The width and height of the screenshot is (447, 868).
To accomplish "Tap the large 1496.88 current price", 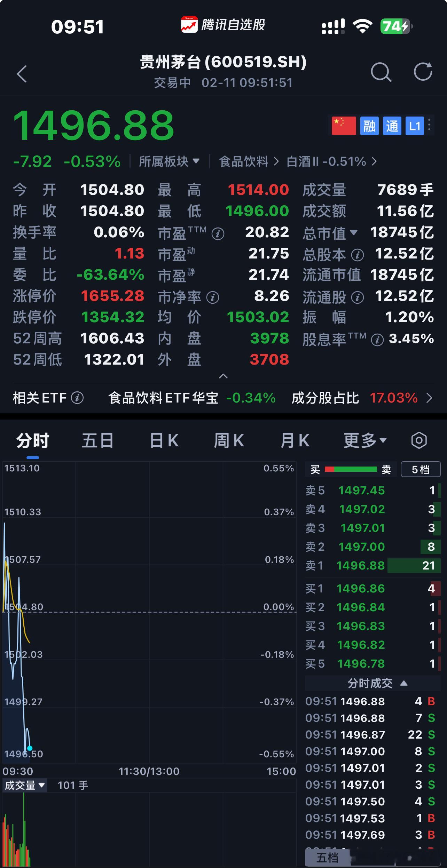I will pos(94,125).
